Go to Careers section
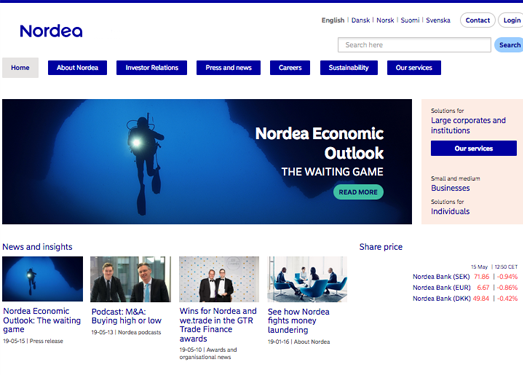 [290, 68]
